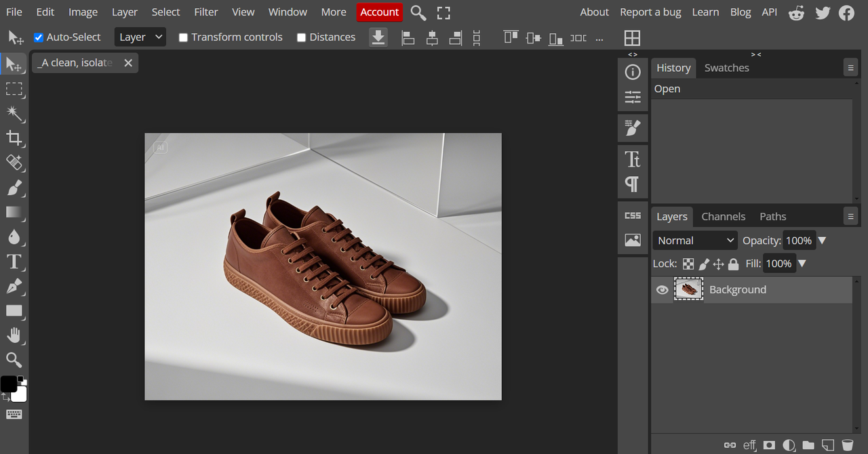Image resolution: width=868 pixels, height=454 pixels.
Task: Open the search magnifier in menu bar
Action: (418, 12)
